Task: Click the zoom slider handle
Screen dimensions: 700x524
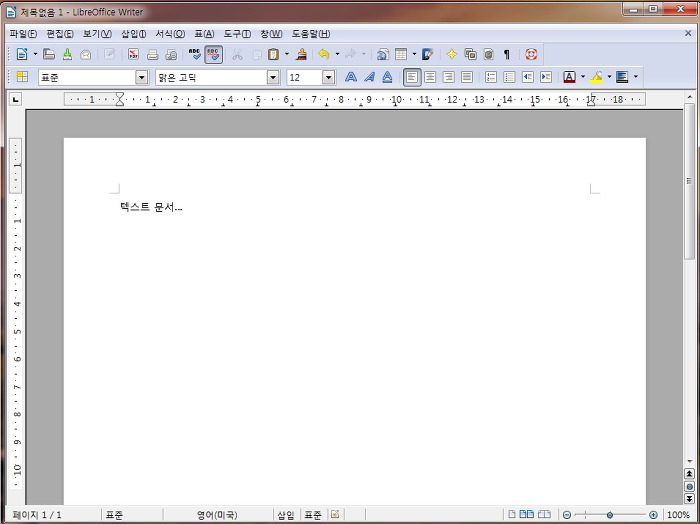Action: [x=609, y=515]
